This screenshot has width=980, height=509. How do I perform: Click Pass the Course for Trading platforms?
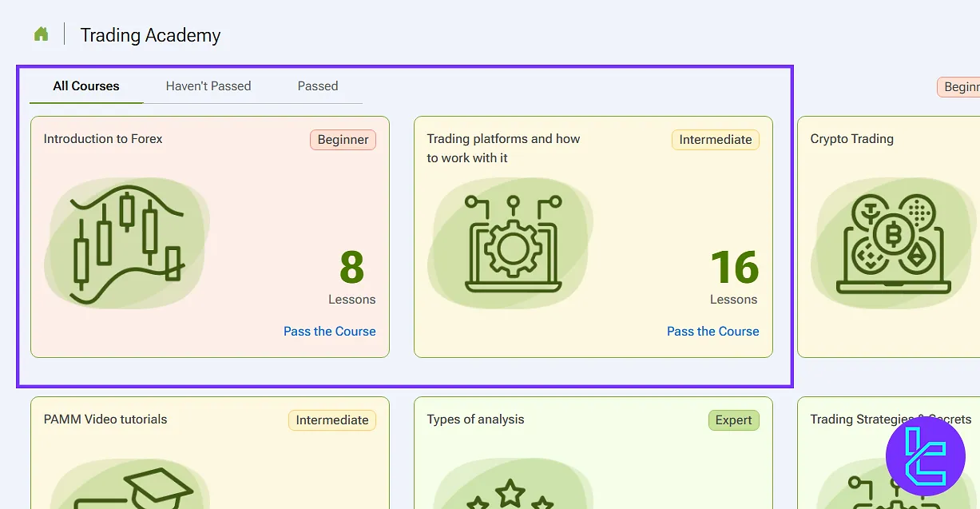(712, 332)
